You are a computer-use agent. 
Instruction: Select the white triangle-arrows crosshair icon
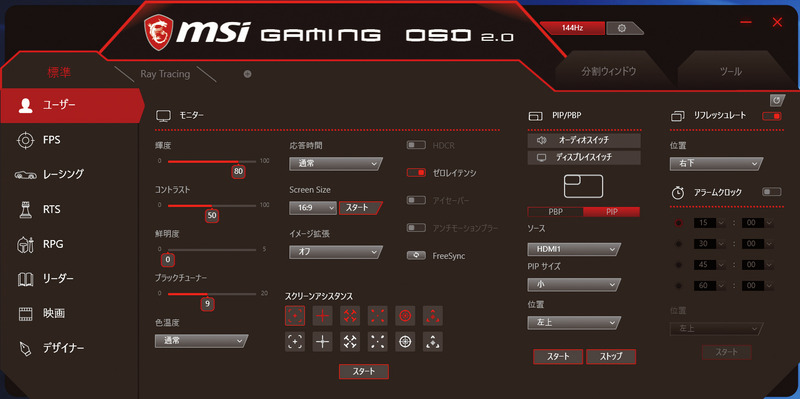[x=433, y=342]
